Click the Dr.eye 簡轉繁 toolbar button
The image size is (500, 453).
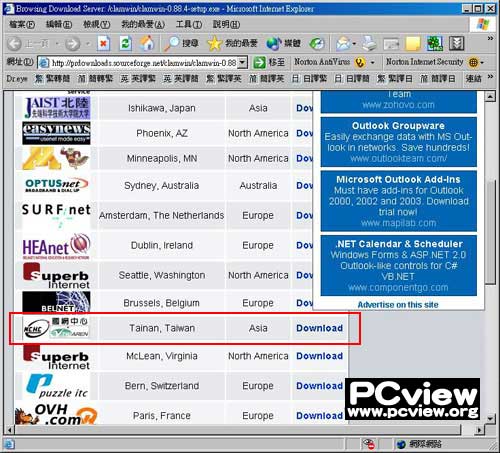(x=96, y=79)
